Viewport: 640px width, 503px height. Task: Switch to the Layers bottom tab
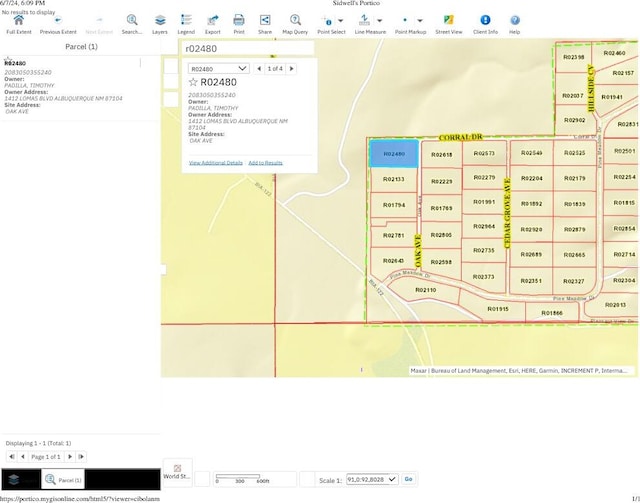(x=21, y=480)
